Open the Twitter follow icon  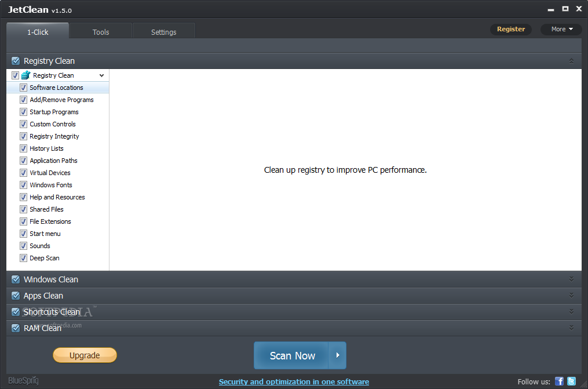572,381
